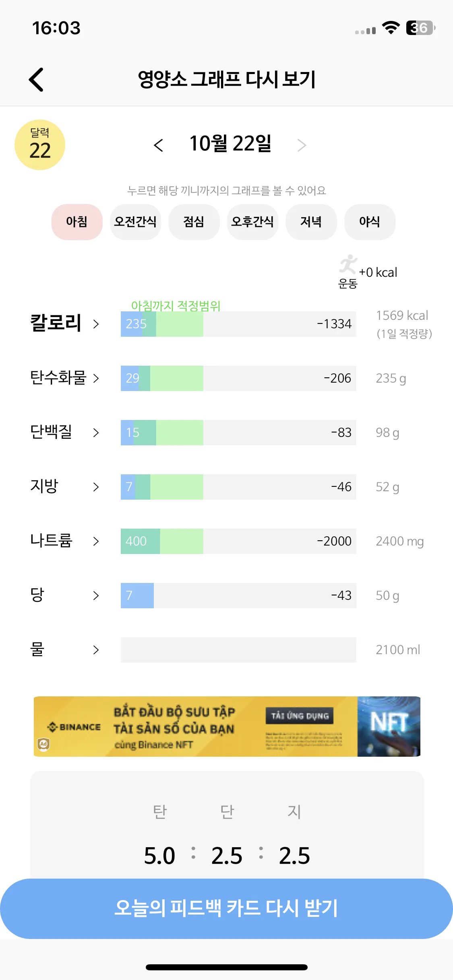Tap the running exercise 운동 icon

point(348,271)
